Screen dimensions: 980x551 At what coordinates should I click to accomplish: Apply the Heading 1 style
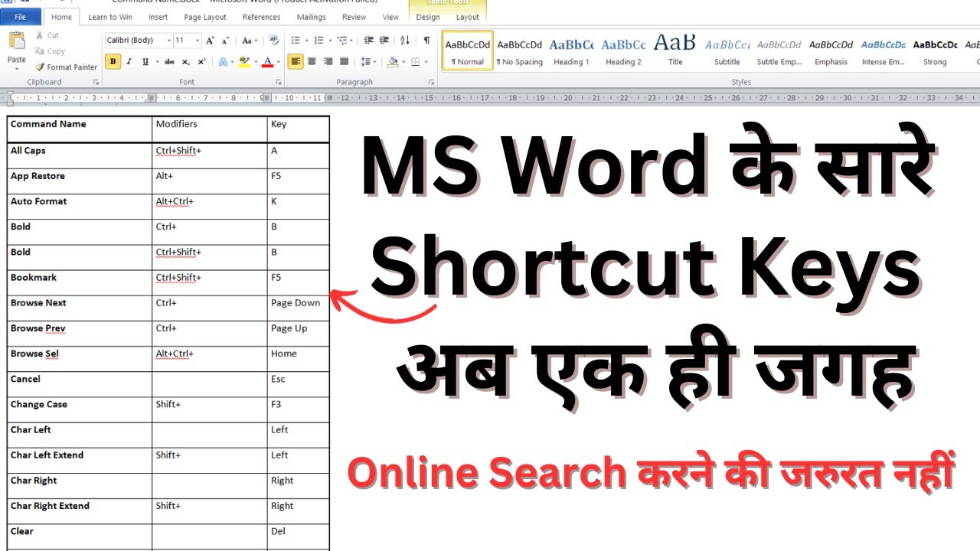[571, 51]
